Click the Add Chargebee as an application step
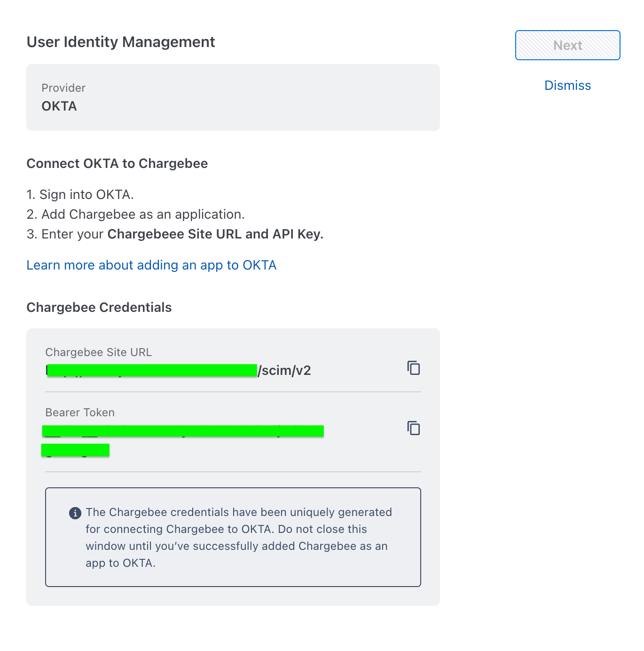The image size is (644, 651). pos(136,214)
